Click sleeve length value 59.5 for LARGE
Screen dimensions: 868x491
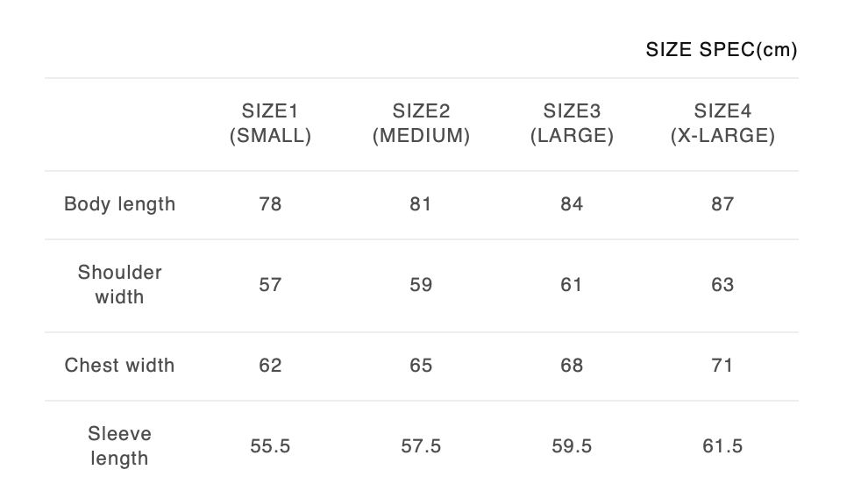pyautogui.click(x=572, y=446)
